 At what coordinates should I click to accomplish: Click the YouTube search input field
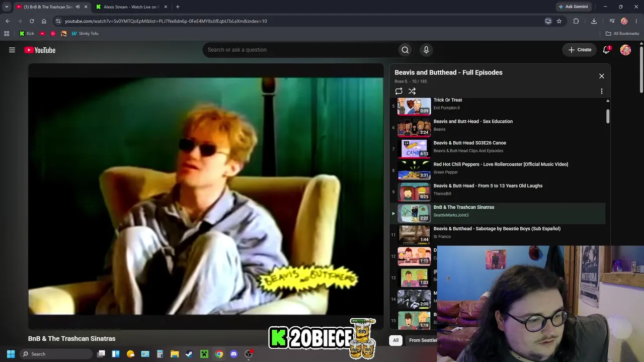pos(300,50)
